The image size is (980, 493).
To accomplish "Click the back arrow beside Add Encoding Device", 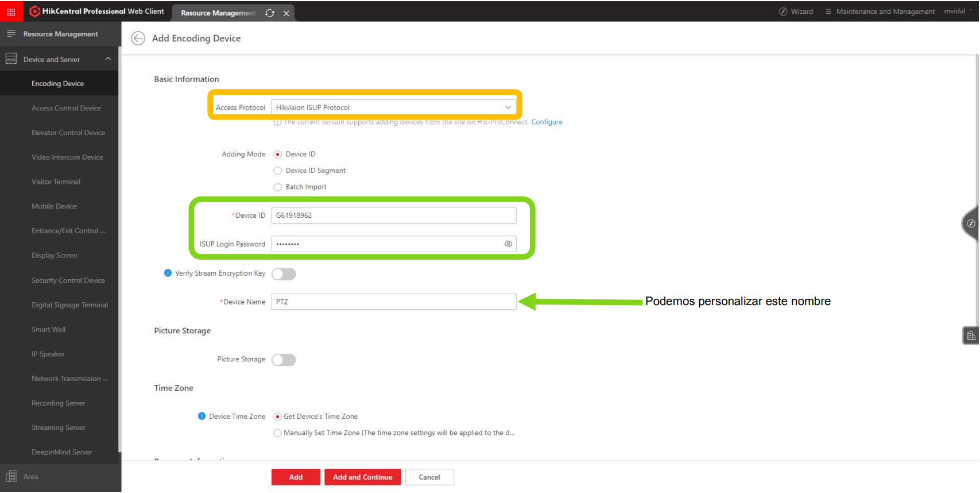I will (x=138, y=38).
